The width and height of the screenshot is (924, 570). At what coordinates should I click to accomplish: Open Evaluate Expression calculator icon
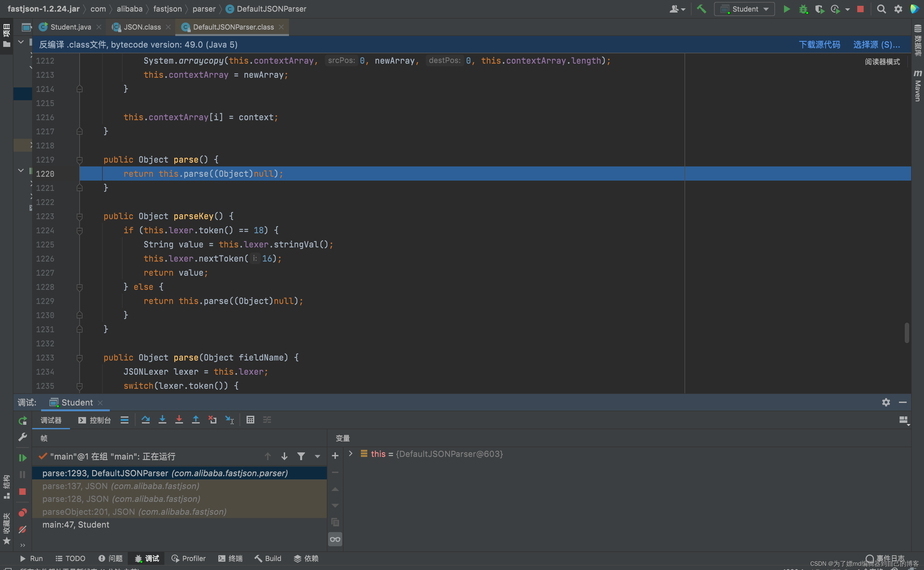coord(250,420)
